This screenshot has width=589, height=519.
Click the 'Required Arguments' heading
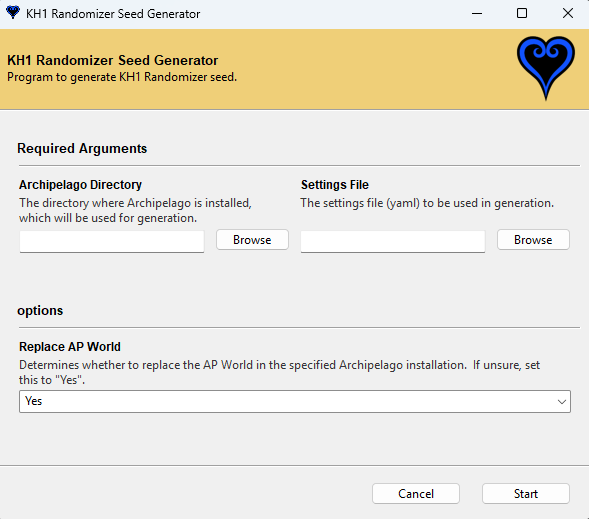tap(82, 148)
